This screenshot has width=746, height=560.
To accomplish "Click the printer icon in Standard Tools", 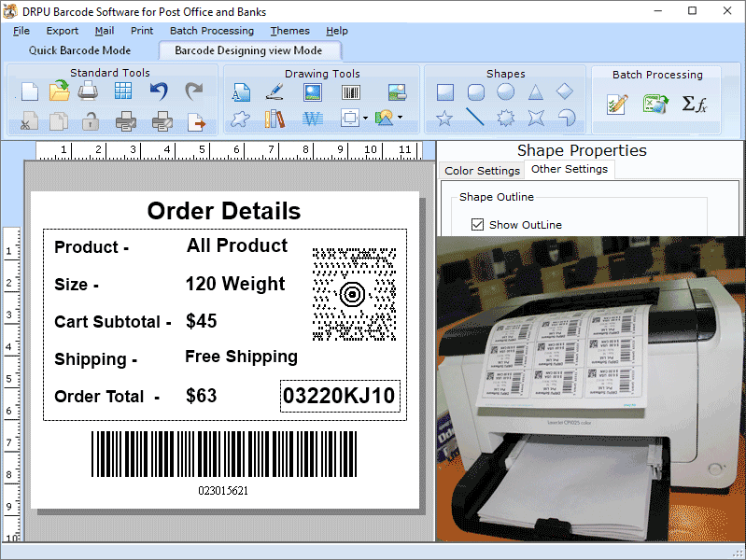I will [x=88, y=91].
